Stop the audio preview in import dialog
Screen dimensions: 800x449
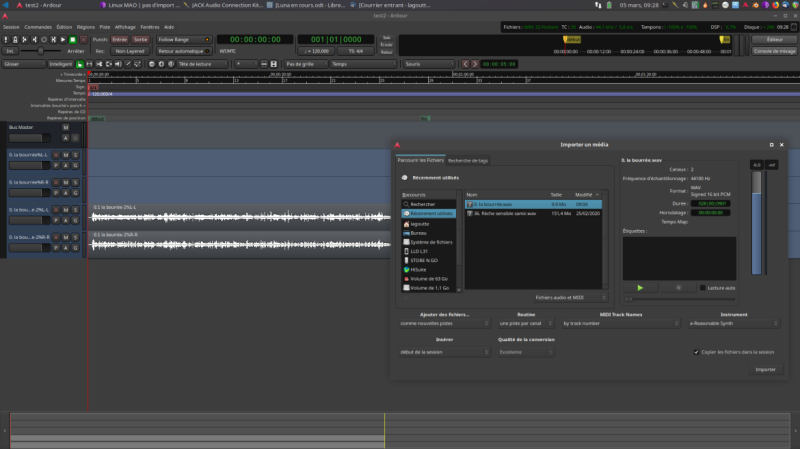tap(678, 287)
